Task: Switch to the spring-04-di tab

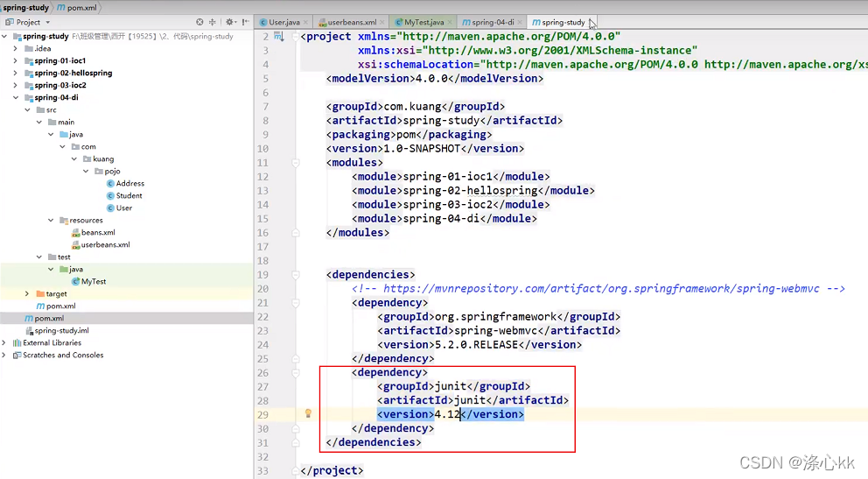Action: (x=493, y=22)
